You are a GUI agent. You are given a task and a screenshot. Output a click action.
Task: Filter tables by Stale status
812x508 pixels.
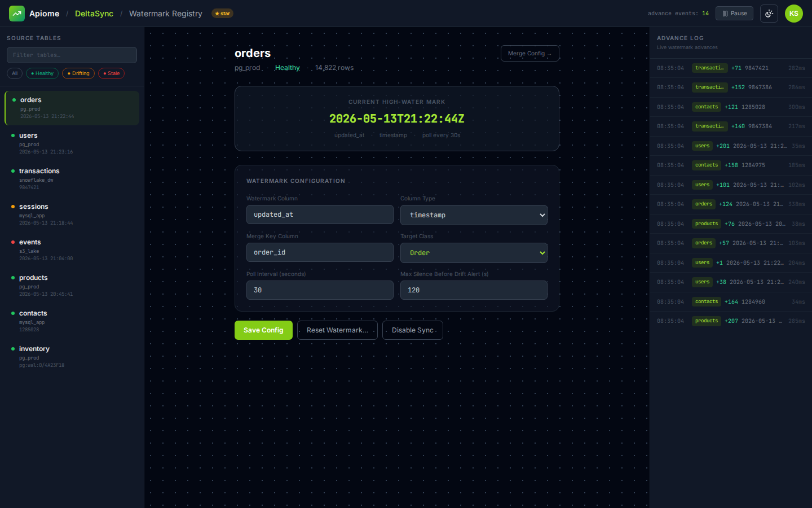click(111, 73)
